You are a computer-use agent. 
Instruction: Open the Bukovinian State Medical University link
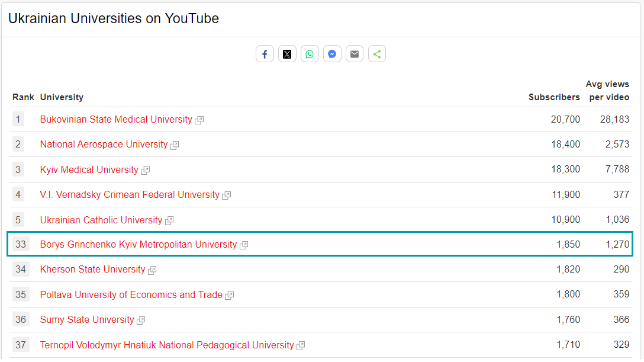(115, 119)
